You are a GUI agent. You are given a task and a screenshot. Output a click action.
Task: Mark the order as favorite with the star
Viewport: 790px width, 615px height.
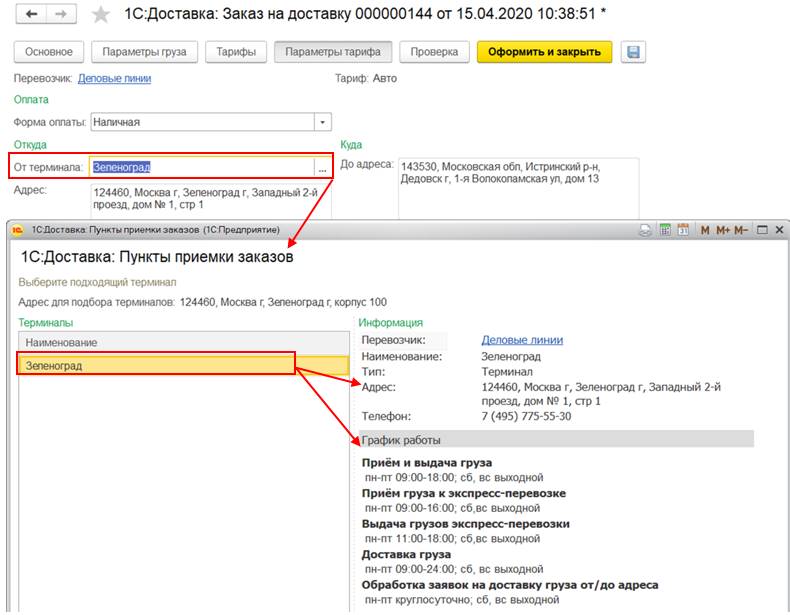[x=101, y=14]
